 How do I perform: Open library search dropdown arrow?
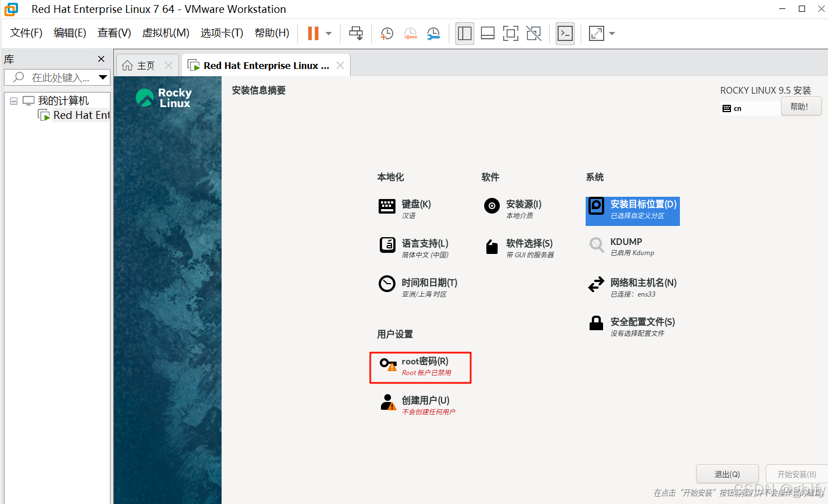pyautogui.click(x=103, y=77)
